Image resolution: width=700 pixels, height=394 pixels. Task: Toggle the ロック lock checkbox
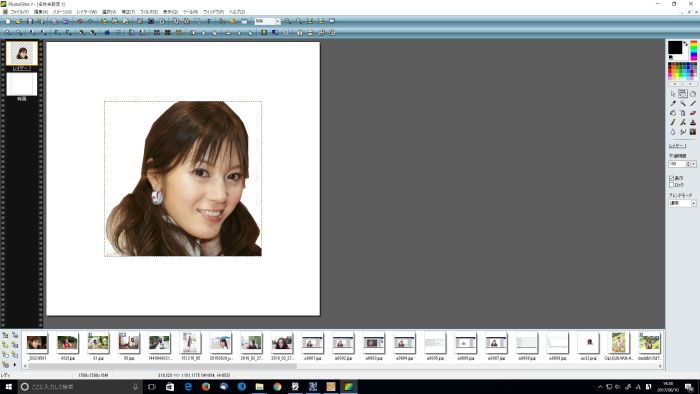point(671,185)
